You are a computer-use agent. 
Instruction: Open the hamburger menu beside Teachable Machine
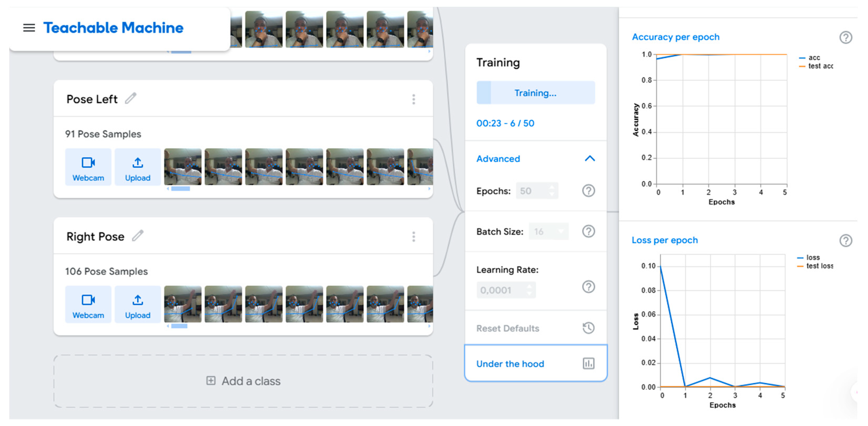29,28
